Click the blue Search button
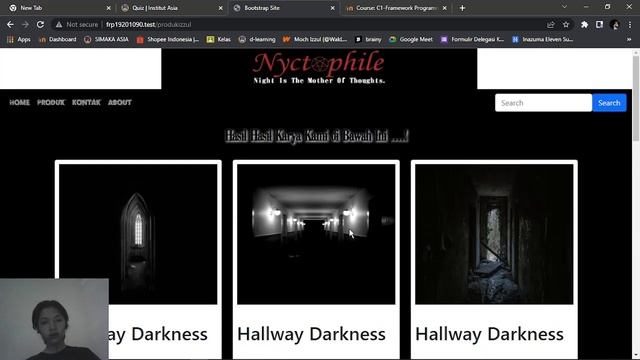This screenshot has width=640, height=360. pyautogui.click(x=609, y=103)
